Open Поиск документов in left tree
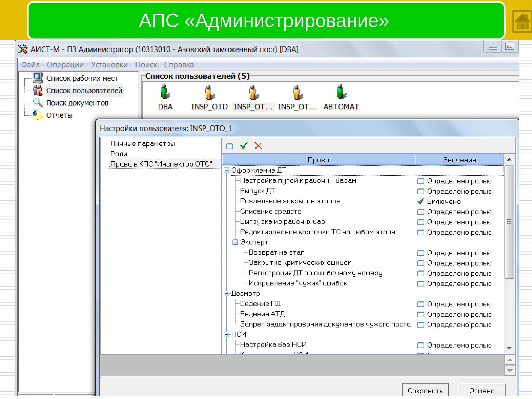 [x=77, y=103]
